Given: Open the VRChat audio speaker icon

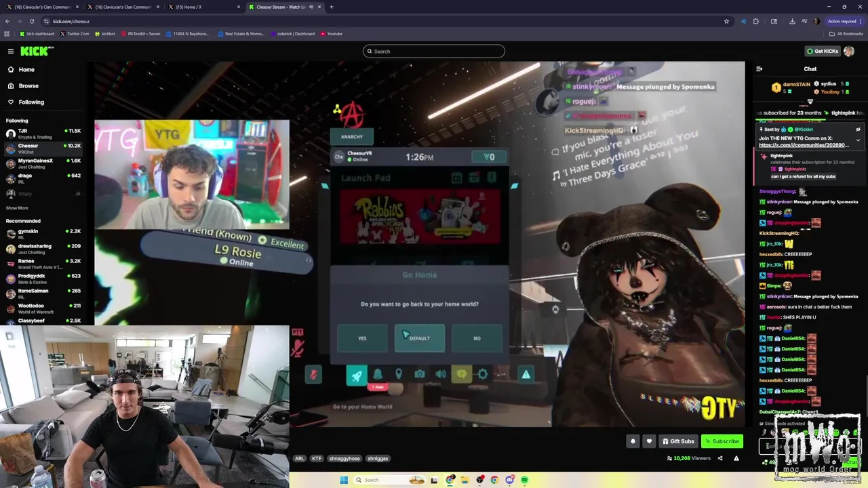Looking at the screenshot, I should click(441, 374).
